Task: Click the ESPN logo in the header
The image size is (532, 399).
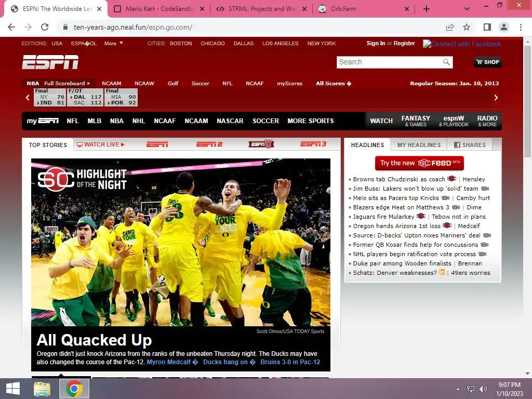Action: [50, 62]
